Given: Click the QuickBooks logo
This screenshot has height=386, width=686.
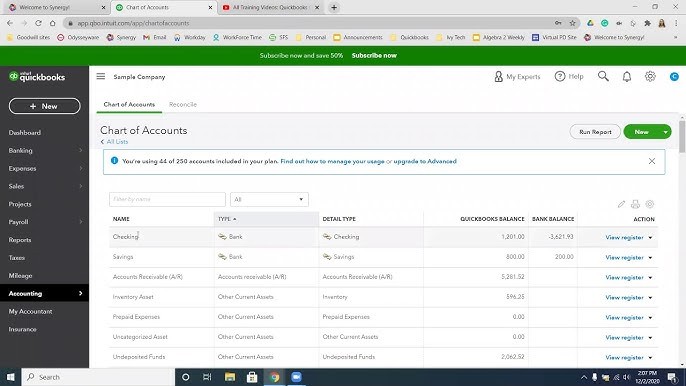Looking at the screenshot, I should (37, 77).
